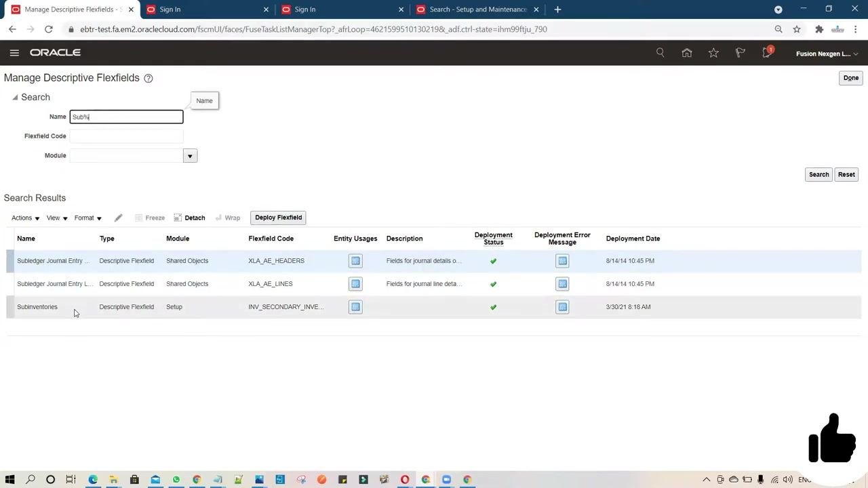Open Oracle favorites star icon
The height and width of the screenshot is (488, 868).
point(713,53)
